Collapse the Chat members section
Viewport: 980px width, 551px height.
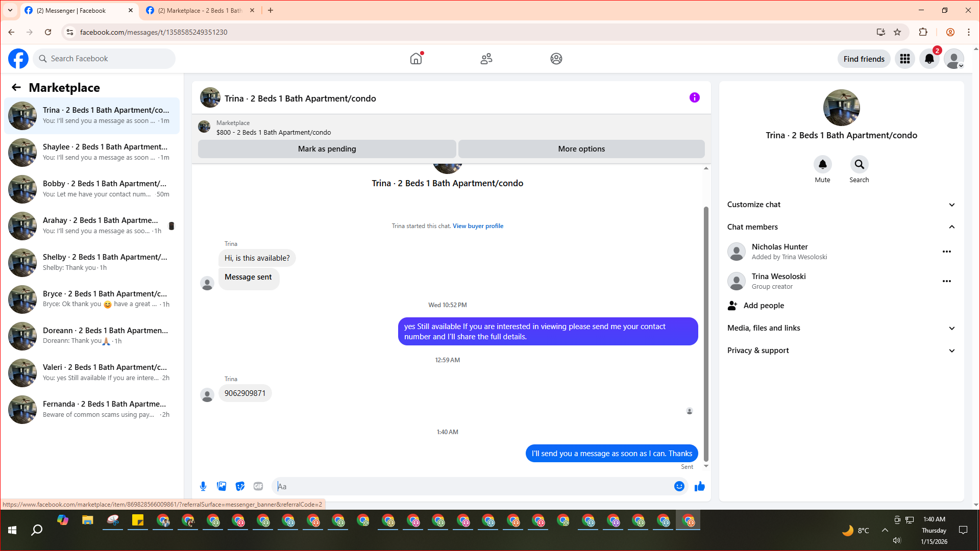[x=841, y=227]
